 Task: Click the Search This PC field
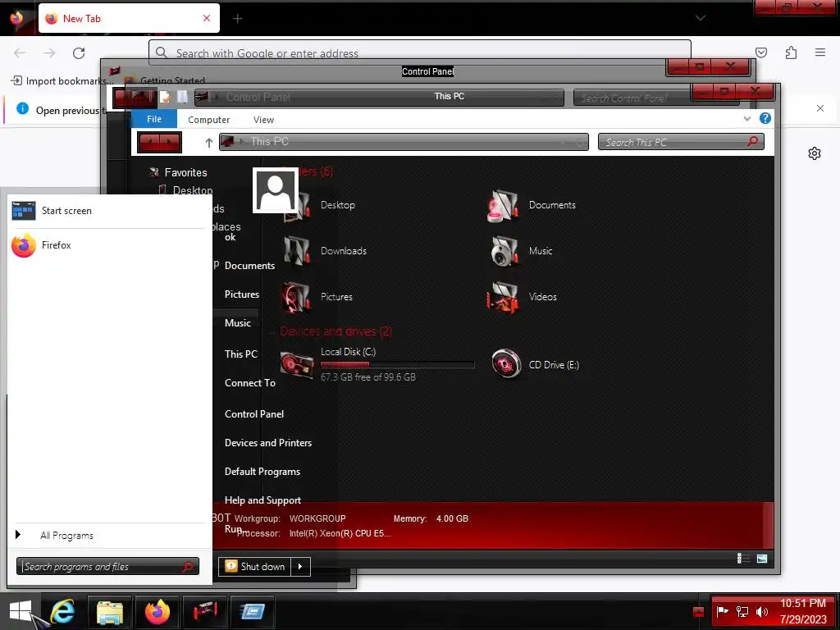(681, 142)
